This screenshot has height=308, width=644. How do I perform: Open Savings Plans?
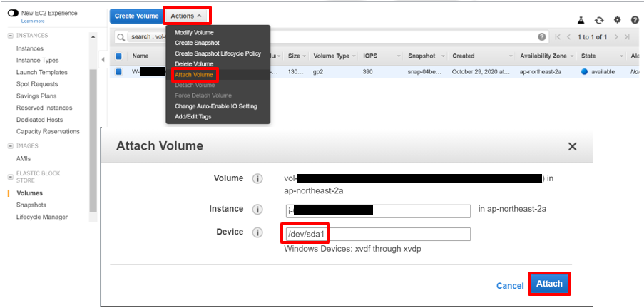(x=36, y=96)
